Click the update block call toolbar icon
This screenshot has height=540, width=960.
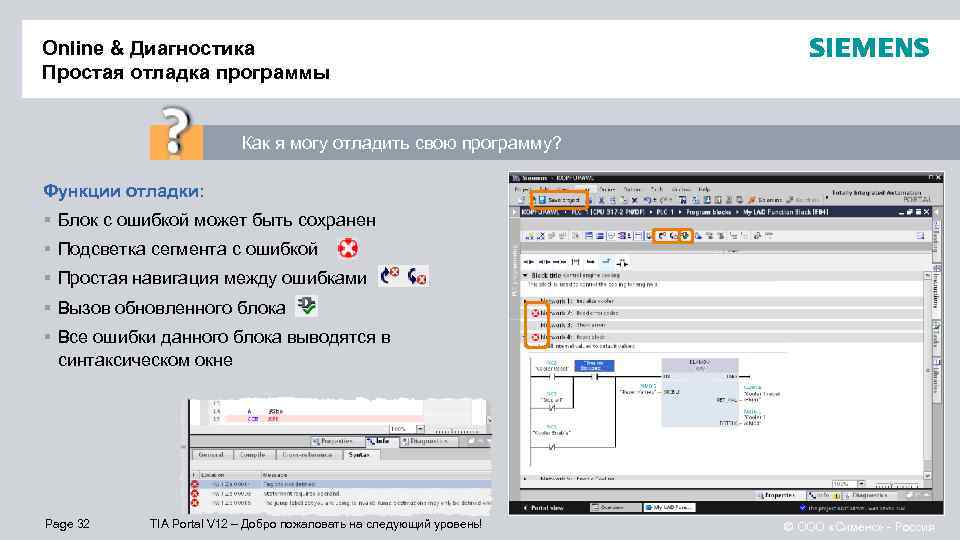pyautogui.click(x=684, y=236)
